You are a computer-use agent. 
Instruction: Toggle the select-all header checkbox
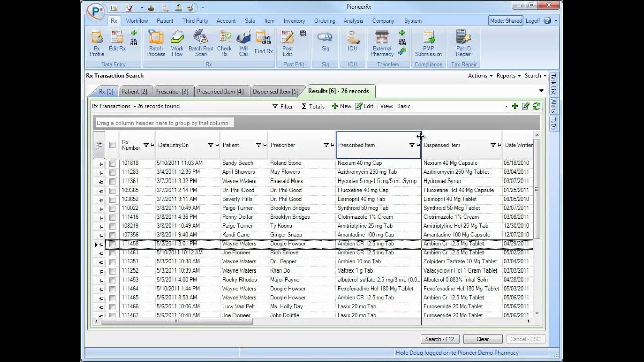[x=112, y=145]
